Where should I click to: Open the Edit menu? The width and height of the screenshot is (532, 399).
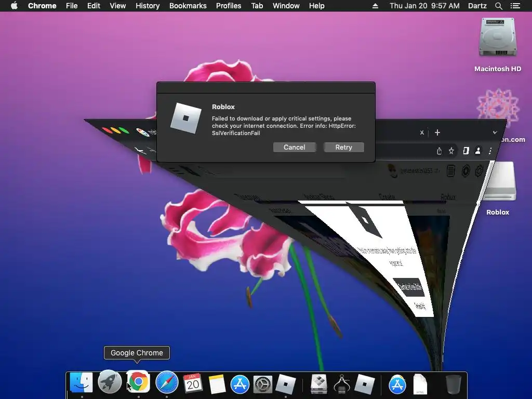(x=94, y=6)
